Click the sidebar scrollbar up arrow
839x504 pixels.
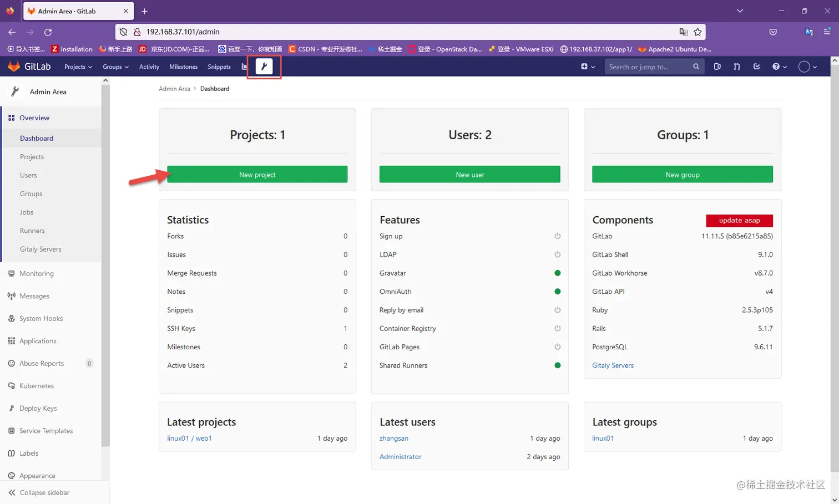pyautogui.click(x=105, y=81)
